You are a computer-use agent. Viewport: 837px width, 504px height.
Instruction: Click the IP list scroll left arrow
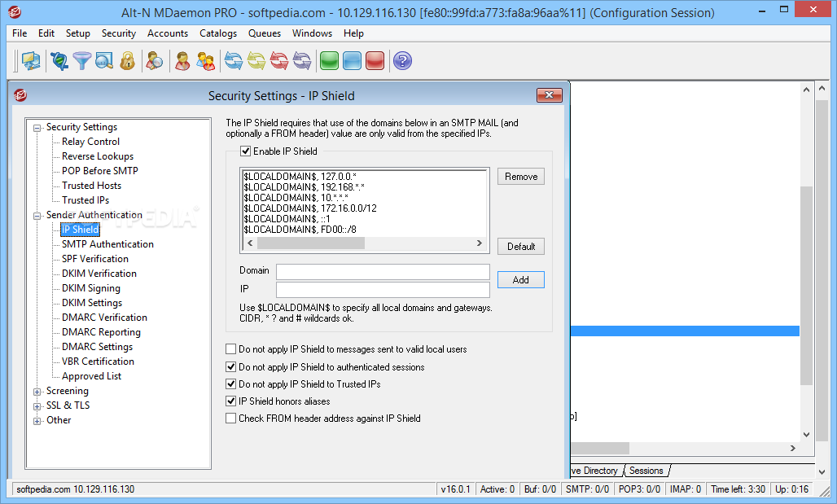(x=250, y=243)
